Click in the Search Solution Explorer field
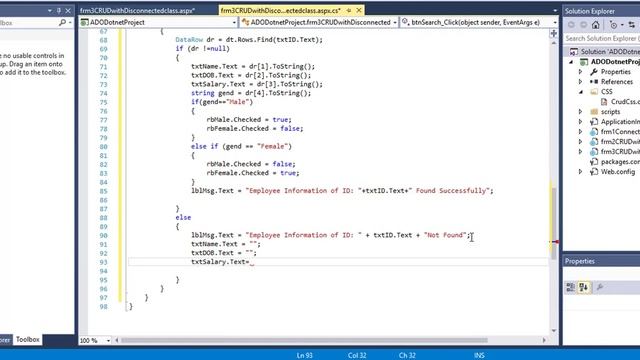The image size is (640, 360). point(602,38)
